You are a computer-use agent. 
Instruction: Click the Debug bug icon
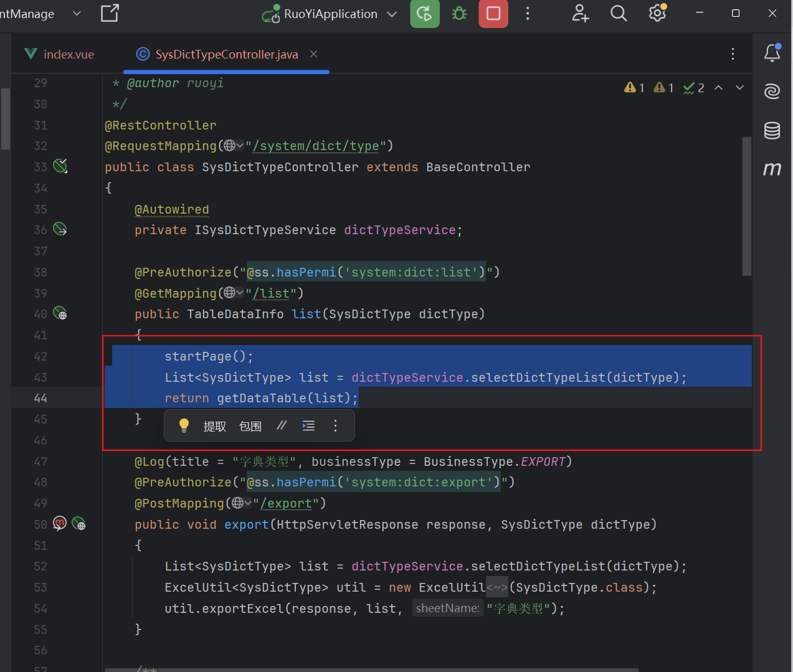(x=459, y=14)
